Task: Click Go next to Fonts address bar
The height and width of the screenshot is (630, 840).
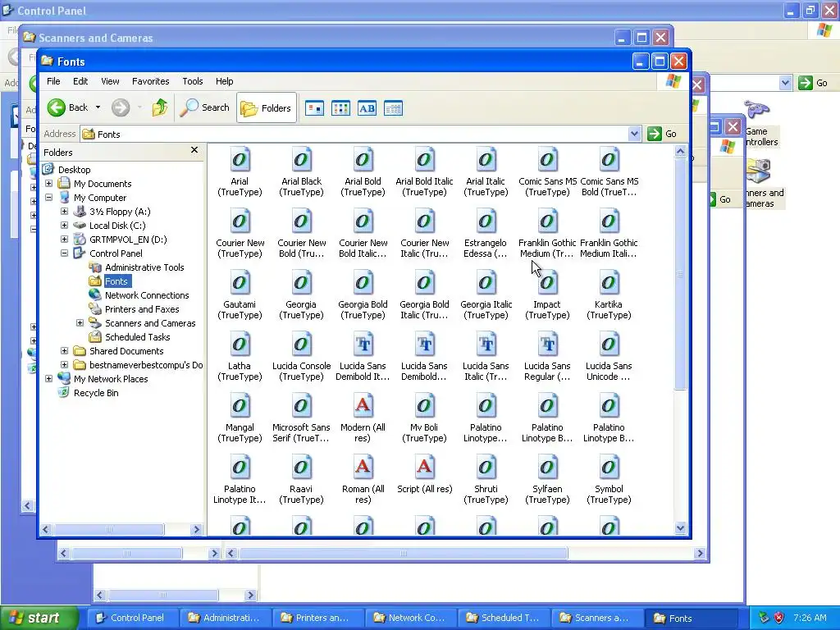Action: (662, 134)
